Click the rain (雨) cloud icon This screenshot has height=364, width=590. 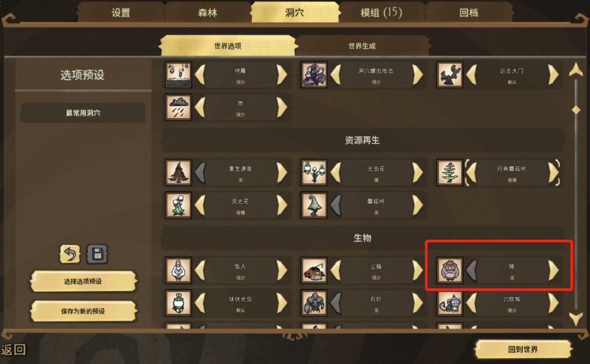pyautogui.click(x=178, y=107)
